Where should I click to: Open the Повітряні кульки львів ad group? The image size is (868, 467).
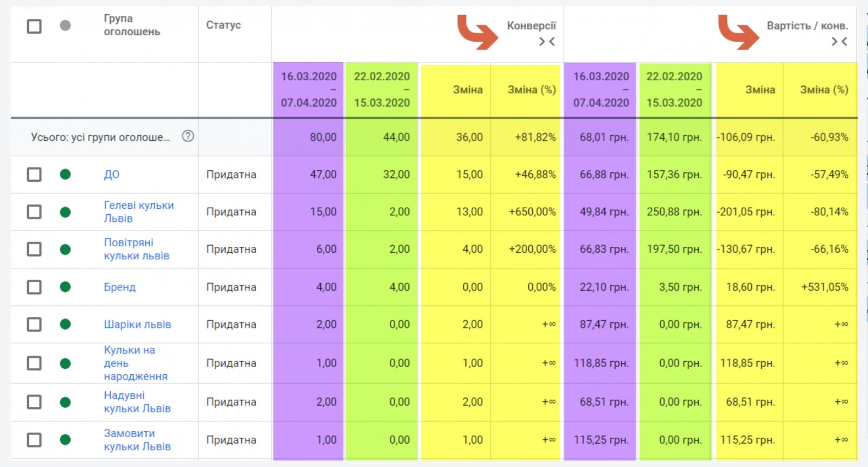(137, 249)
